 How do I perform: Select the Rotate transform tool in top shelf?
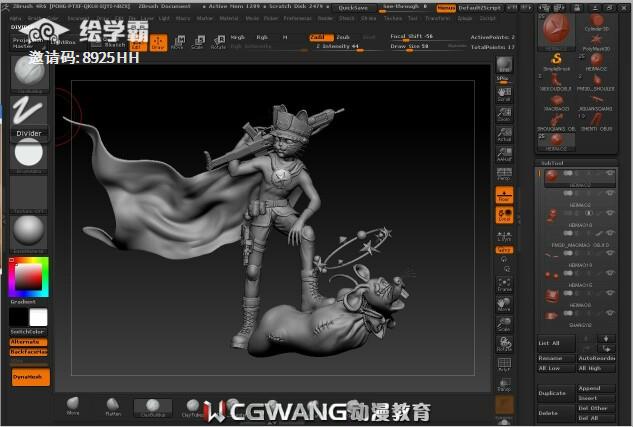tap(218, 42)
